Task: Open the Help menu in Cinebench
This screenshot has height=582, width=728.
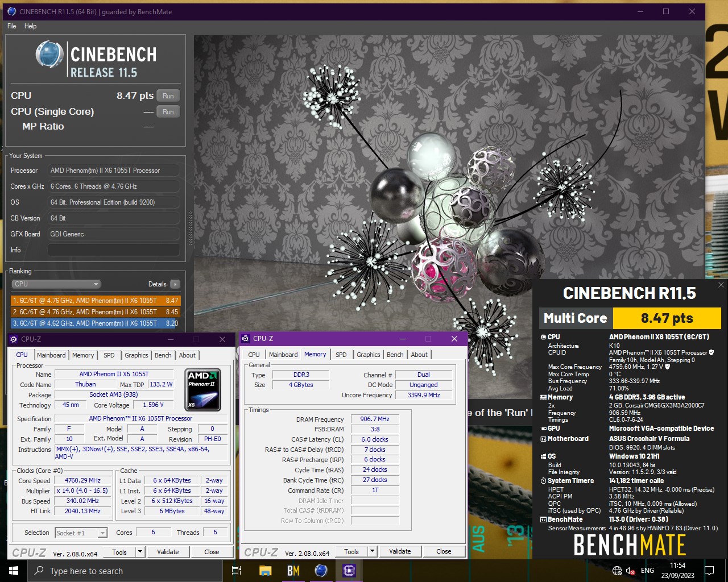Action: coord(30,26)
